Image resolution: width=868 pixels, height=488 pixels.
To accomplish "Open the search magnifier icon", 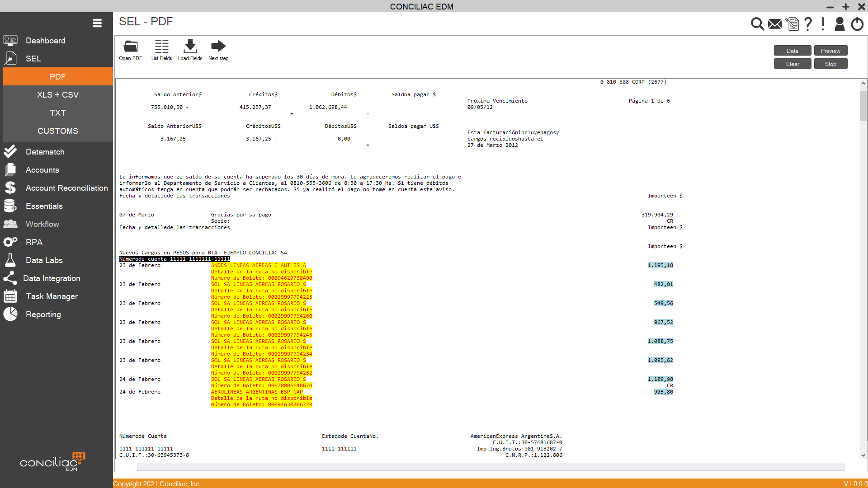I will tap(757, 24).
